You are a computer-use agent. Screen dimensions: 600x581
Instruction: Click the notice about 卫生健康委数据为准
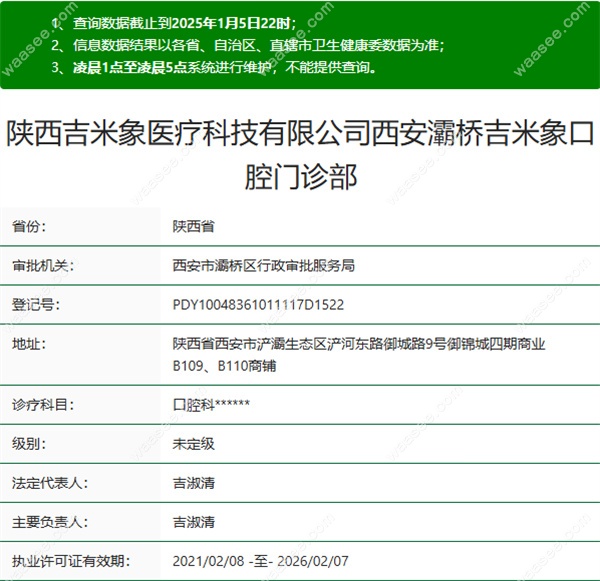point(248,45)
